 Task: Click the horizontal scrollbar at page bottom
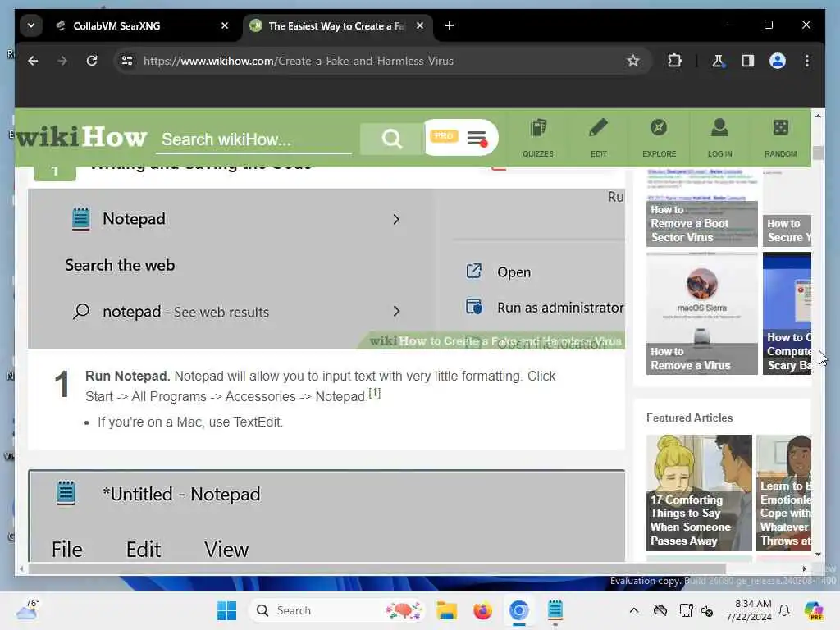pos(377,569)
